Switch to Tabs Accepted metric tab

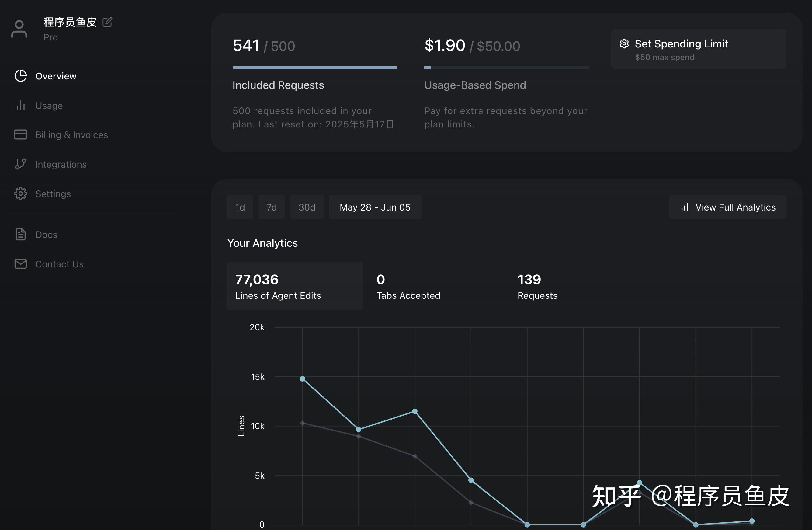[408, 286]
